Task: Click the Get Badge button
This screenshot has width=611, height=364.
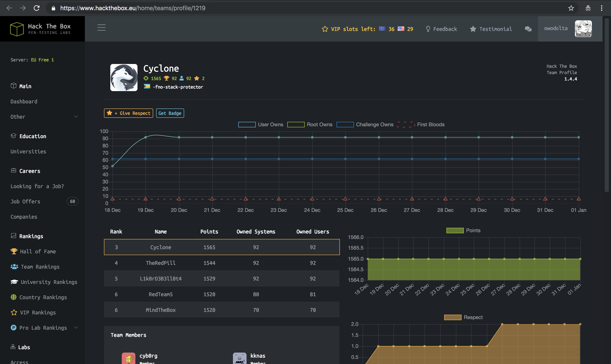Action: pyautogui.click(x=170, y=113)
